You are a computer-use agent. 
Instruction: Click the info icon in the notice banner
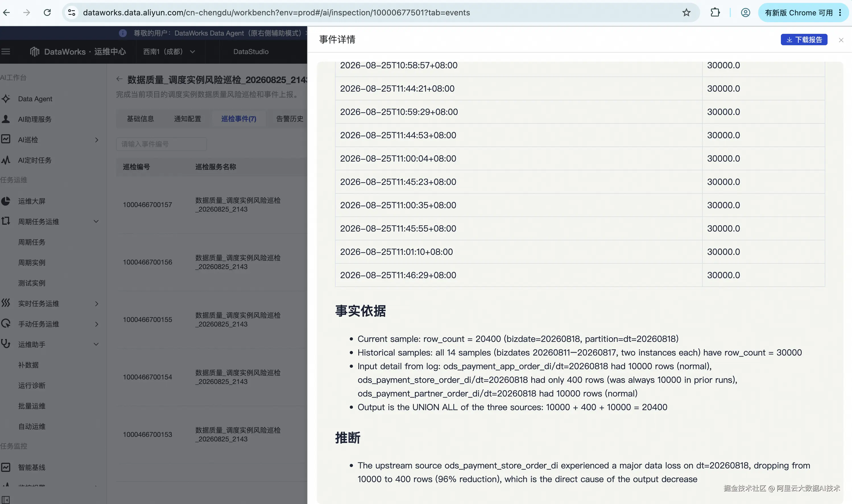coord(123,33)
